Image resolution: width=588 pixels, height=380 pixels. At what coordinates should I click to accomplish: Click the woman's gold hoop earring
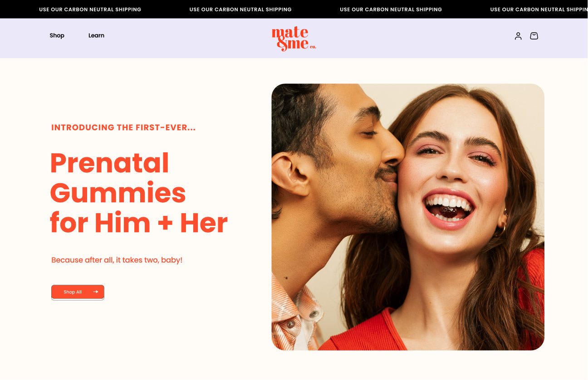point(502,226)
